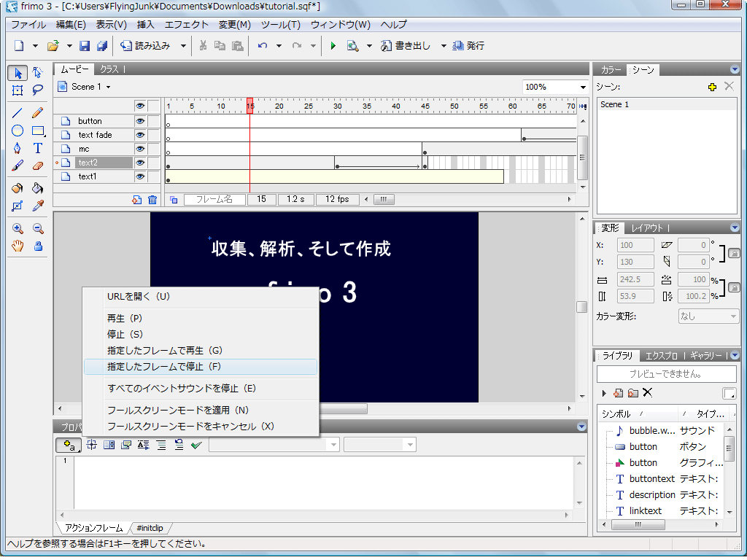The image size is (747, 560).
Task: Pick the pen nib tool
Action: (18, 148)
